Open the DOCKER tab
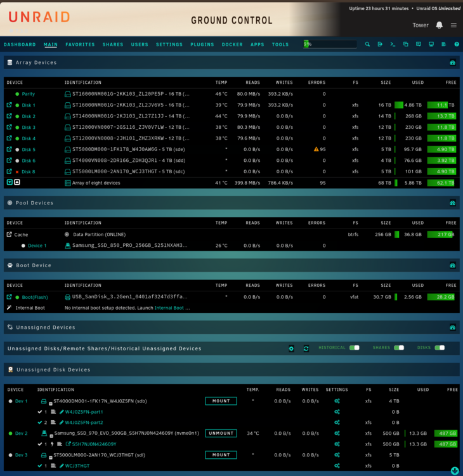This screenshot has height=476, width=463. coord(232,44)
